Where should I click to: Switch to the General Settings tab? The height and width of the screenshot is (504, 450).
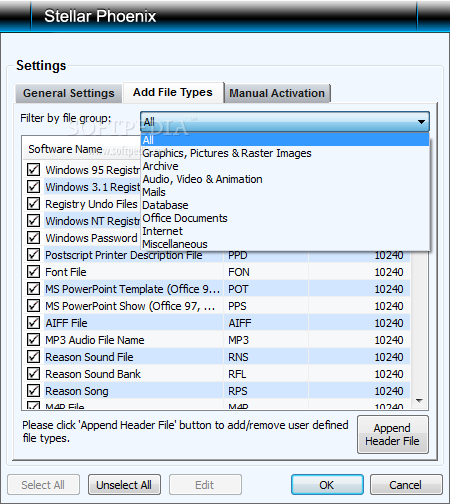click(x=69, y=93)
